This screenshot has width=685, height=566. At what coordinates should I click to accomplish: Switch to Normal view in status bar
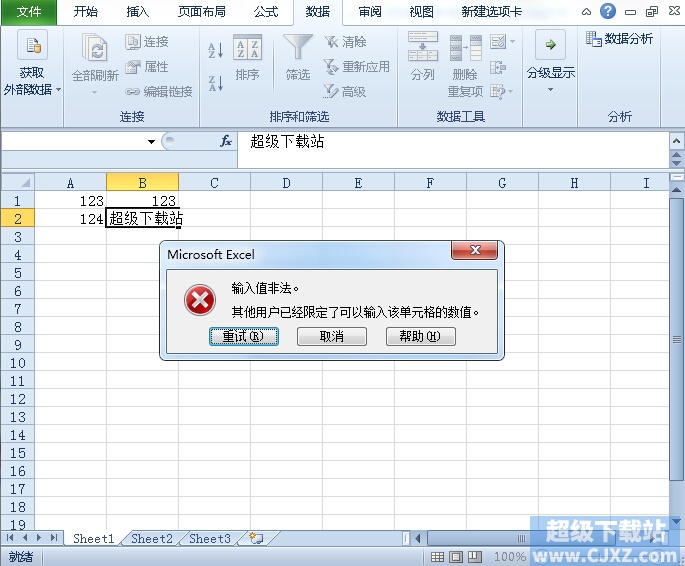(x=438, y=557)
